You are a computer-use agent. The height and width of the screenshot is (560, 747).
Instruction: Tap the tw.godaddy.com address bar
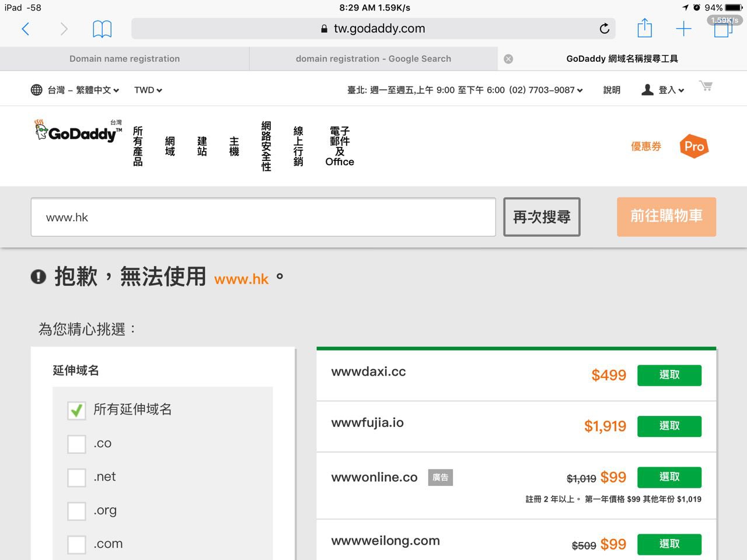pyautogui.click(x=373, y=29)
